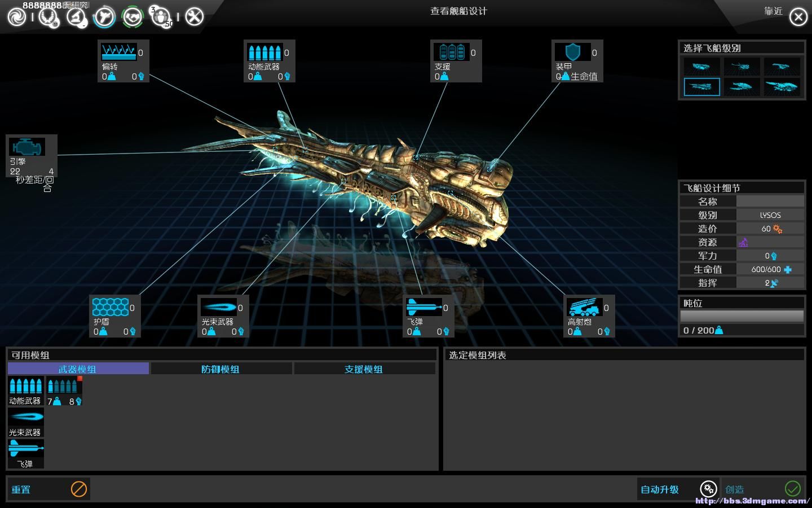Screen dimensions: 812x508
Task: Choose 动能武器 category in available modules
Action: pos(26,391)
